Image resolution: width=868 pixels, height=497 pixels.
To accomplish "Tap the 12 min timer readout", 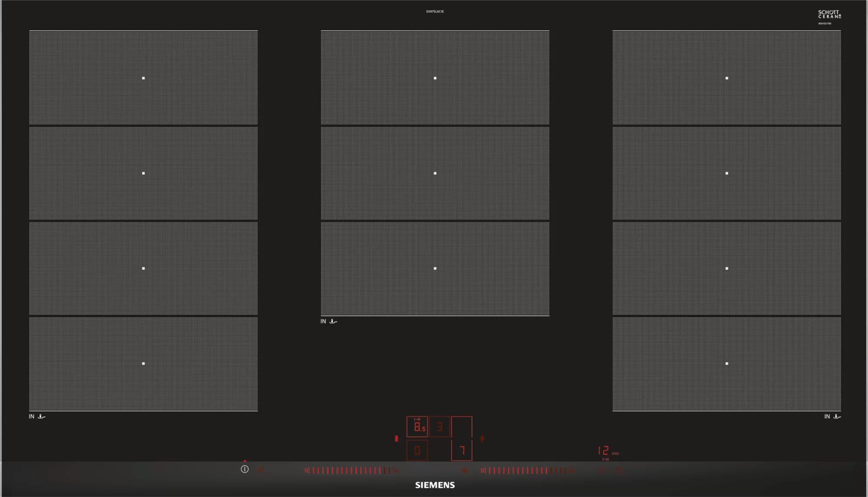I will 608,451.
